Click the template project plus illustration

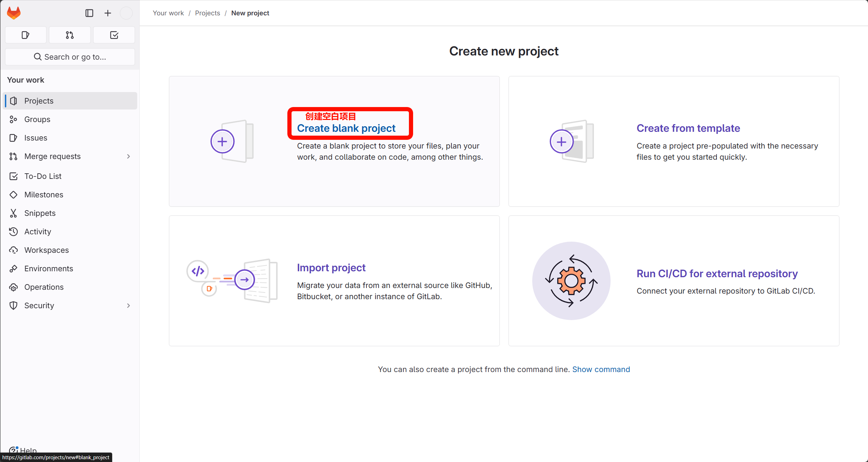[572, 141]
